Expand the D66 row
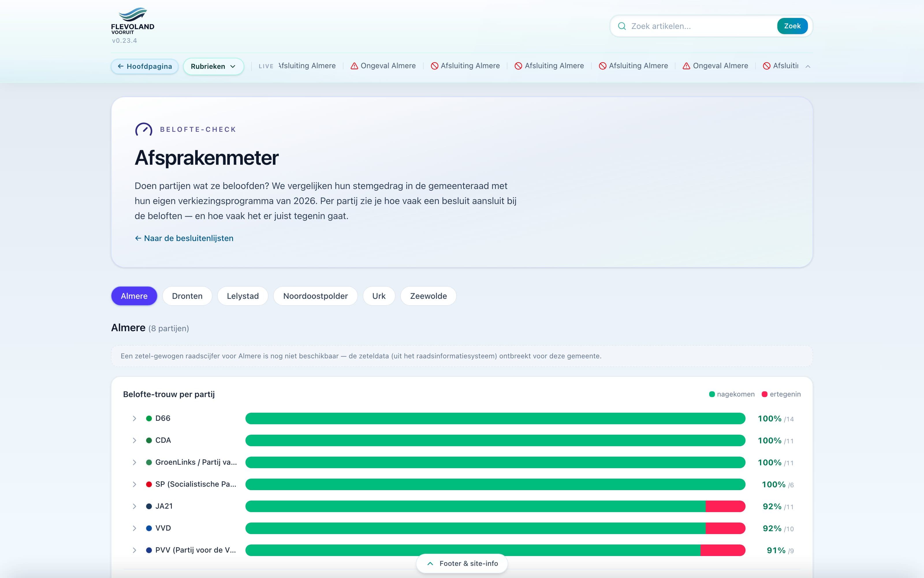 point(134,418)
